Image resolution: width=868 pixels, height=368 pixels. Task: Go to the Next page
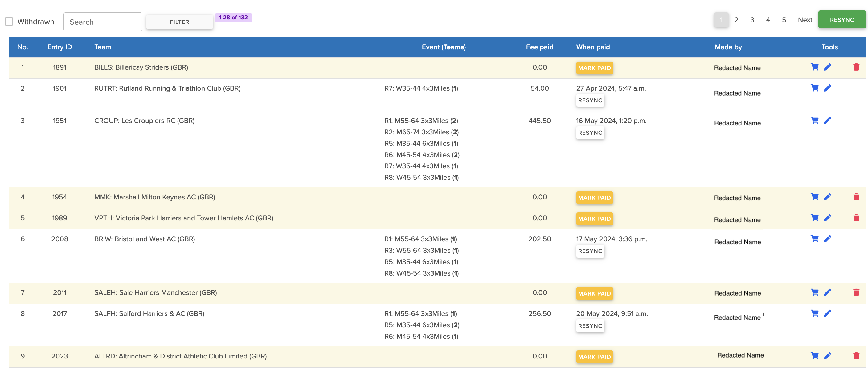tap(805, 20)
